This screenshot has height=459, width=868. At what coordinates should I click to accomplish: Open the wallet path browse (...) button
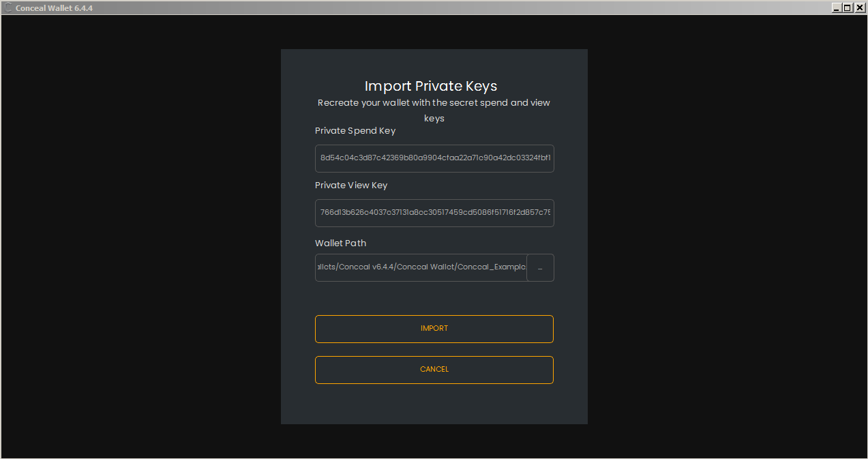coord(540,268)
